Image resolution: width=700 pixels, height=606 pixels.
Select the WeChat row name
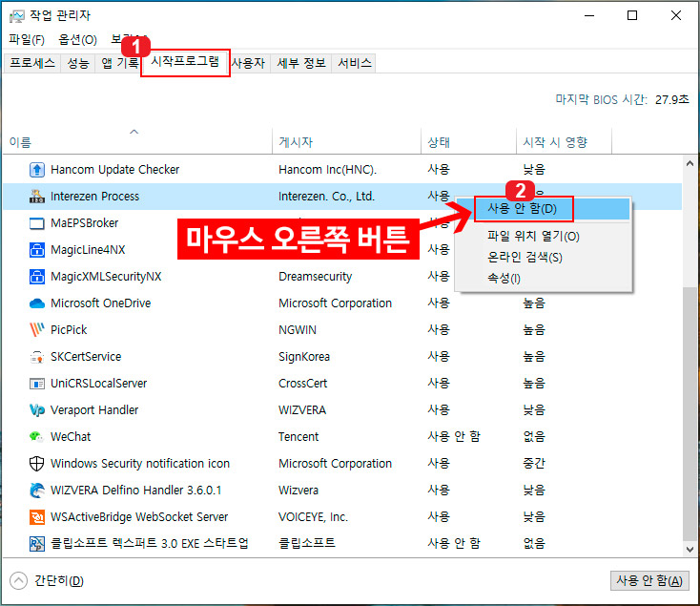click(71, 437)
